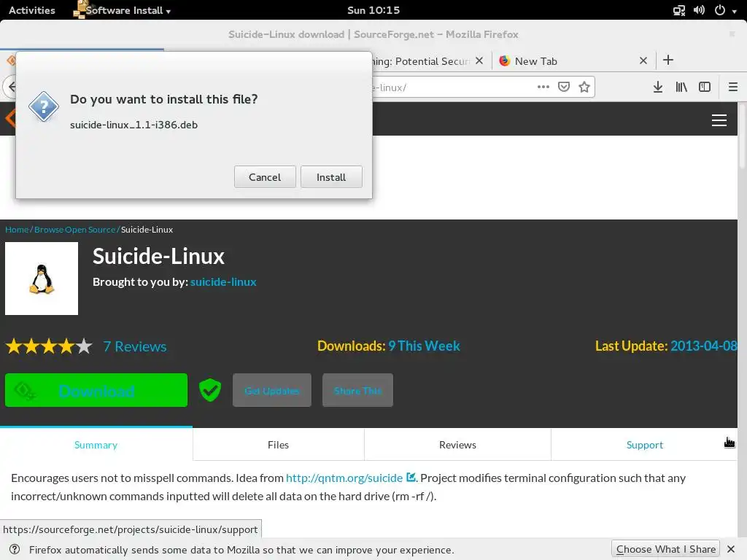747x560 pixels.
Task: Open page actions three-dot menu
Action: point(543,87)
